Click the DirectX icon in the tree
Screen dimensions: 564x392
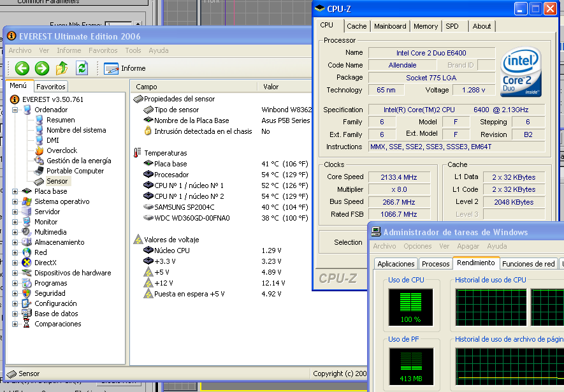(x=27, y=263)
